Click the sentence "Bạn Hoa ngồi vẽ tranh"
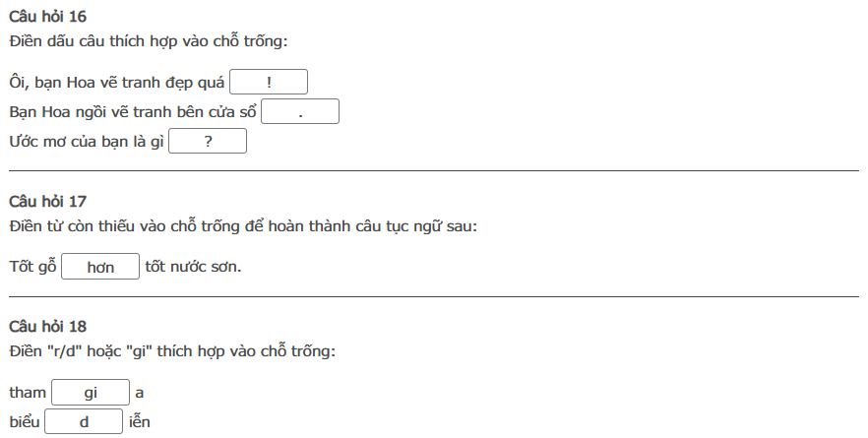868x438 pixels. (x=133, y=112)
